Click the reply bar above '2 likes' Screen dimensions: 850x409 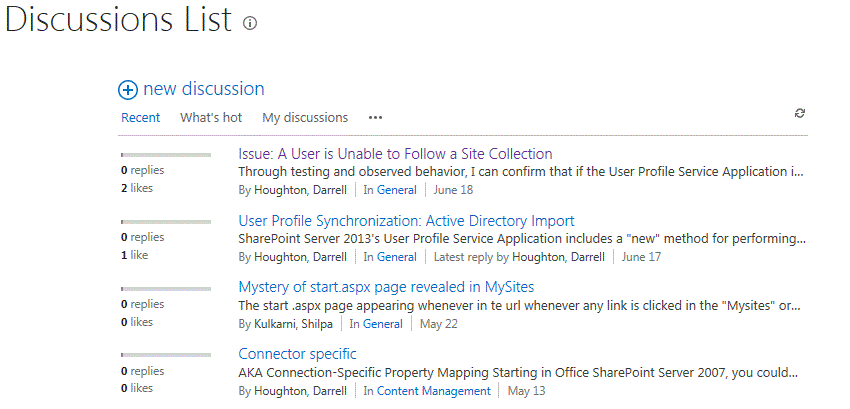(166, 155)
